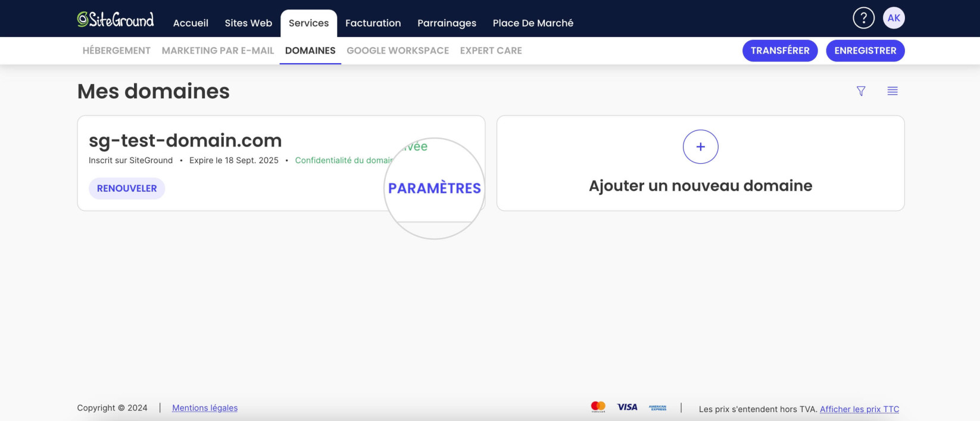980x421 pixels.
Task: Click RENOUVELER for sg-test-domain.com
Action: coord(127,188)
